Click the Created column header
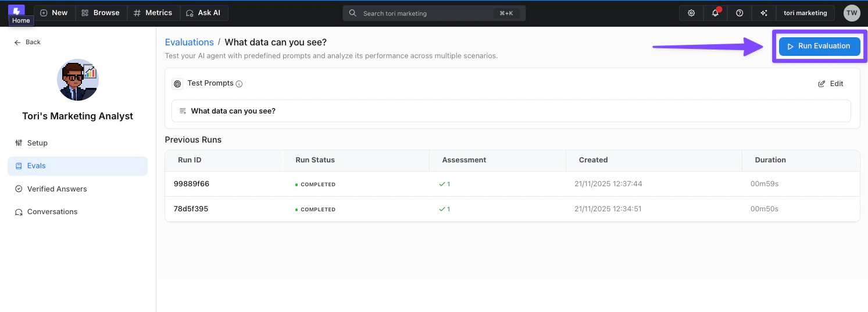The width and height of the screenshot is (868, 312). [x=593, y=160]
